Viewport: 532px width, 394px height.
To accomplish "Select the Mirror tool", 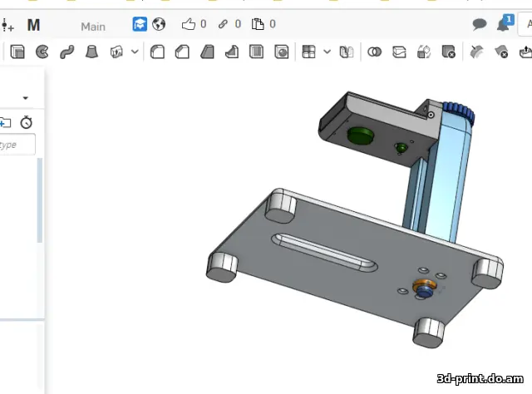I will [346, 52].
